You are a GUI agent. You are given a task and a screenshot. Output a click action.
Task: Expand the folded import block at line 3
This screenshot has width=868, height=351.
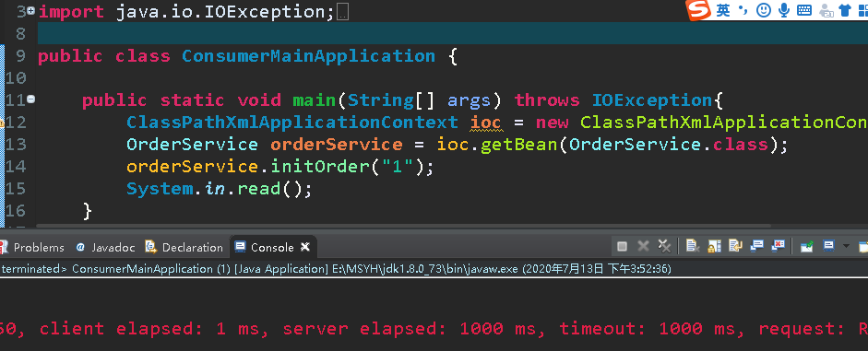(31, 10)
